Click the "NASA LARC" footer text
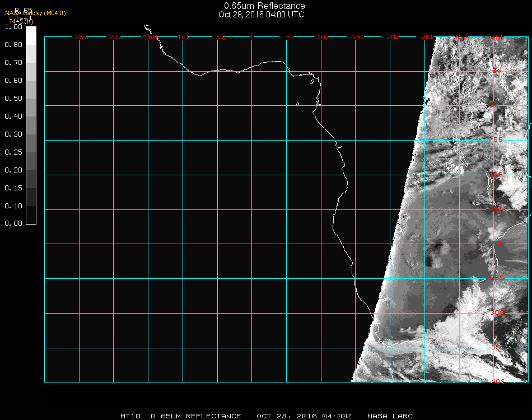 pyautogui.click(x=390, y=416)
